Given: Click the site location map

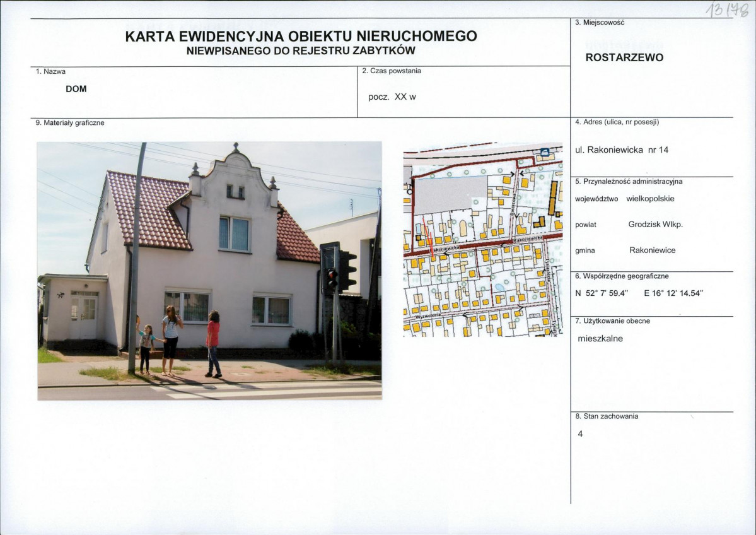Looking at the screenshot, I should coord(483,240).
